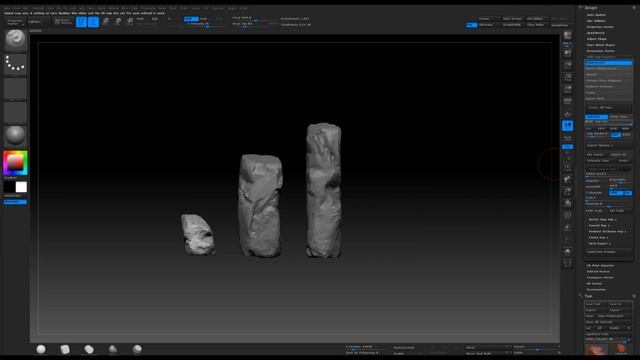This screenshot has width=640, height=360.
Task: Set canvas to Actual size icon
Action: coord(567,77)
